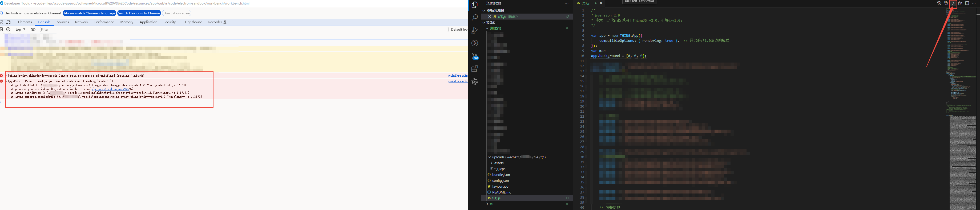Viewport: 980px width, 210px height.
Task: Click the timeline history icon in editor toolbar
Action: (939, 3)
